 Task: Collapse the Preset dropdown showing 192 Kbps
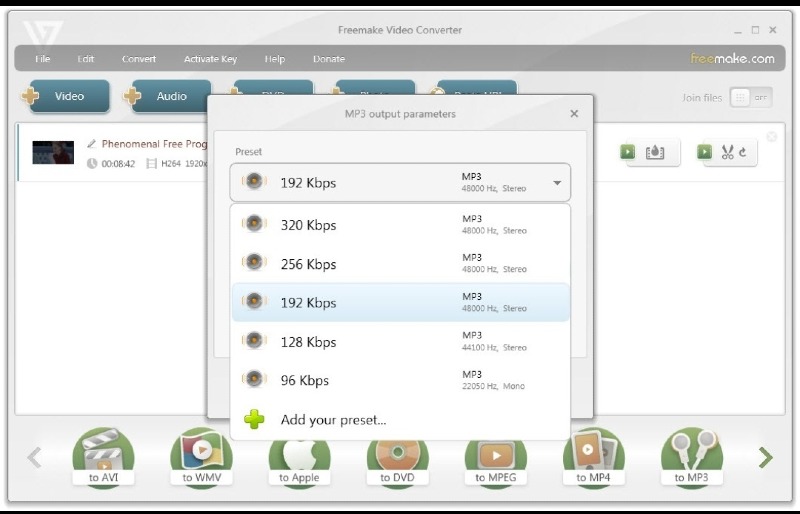click(x=400, y=182)
